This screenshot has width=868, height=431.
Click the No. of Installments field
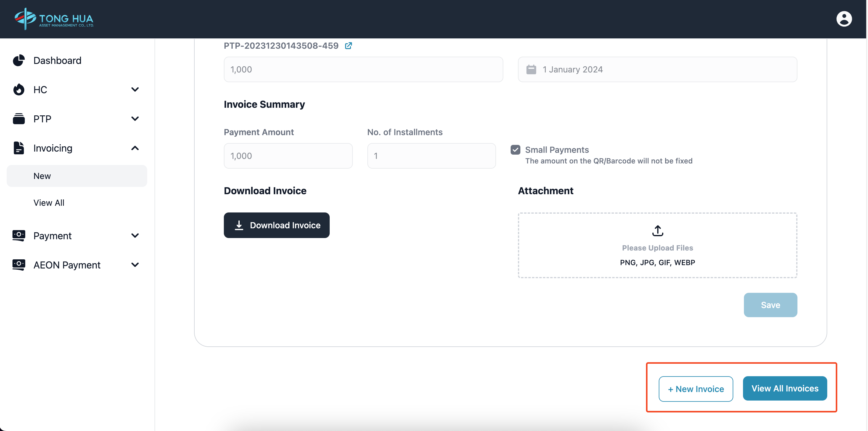431,156
